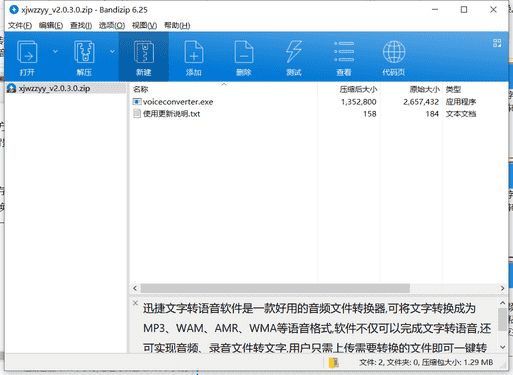Open the 视图(V) menu

pyautogui.click(x=144, y=25)
